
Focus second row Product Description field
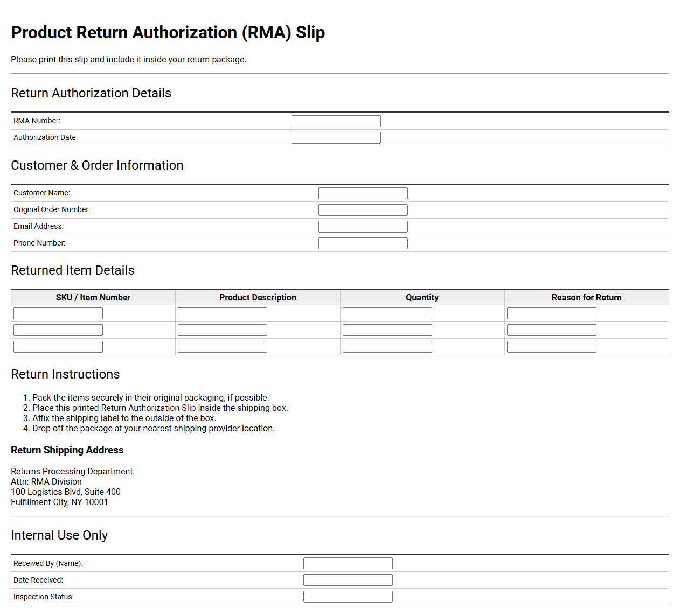223,330
